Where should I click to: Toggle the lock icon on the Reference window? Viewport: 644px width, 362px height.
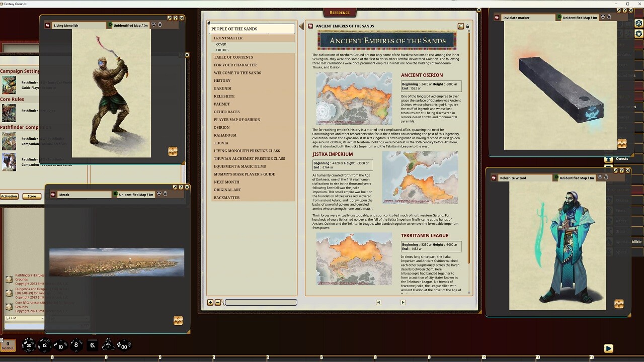tap(467, 26)
